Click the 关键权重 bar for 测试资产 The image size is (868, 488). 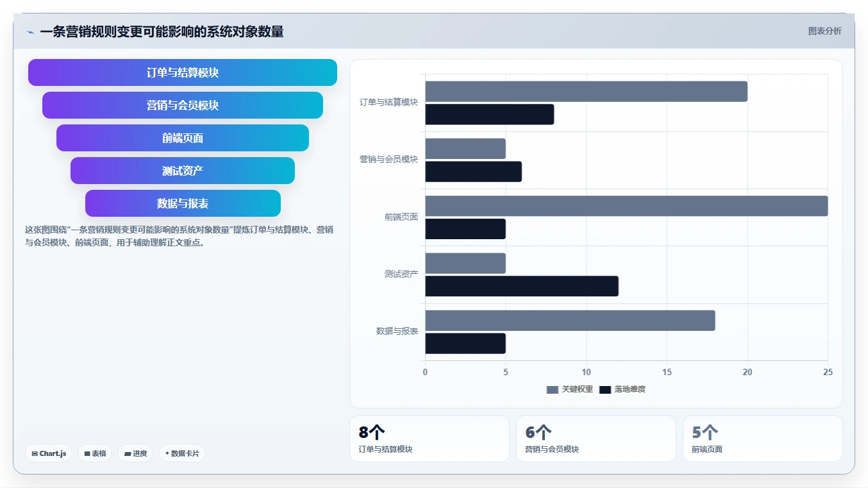click(465, 263)
